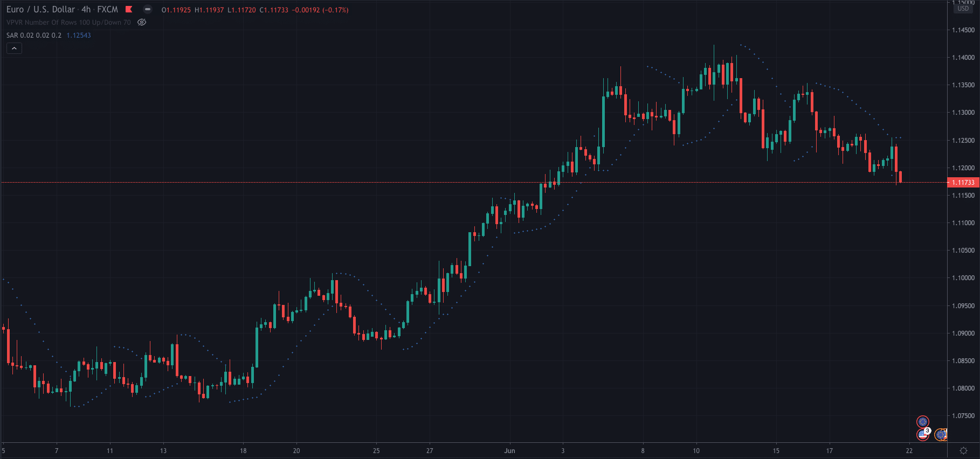Click the 18 date label on time axis
This screenshot has height=459, width=980.
(x=243, y=451)
